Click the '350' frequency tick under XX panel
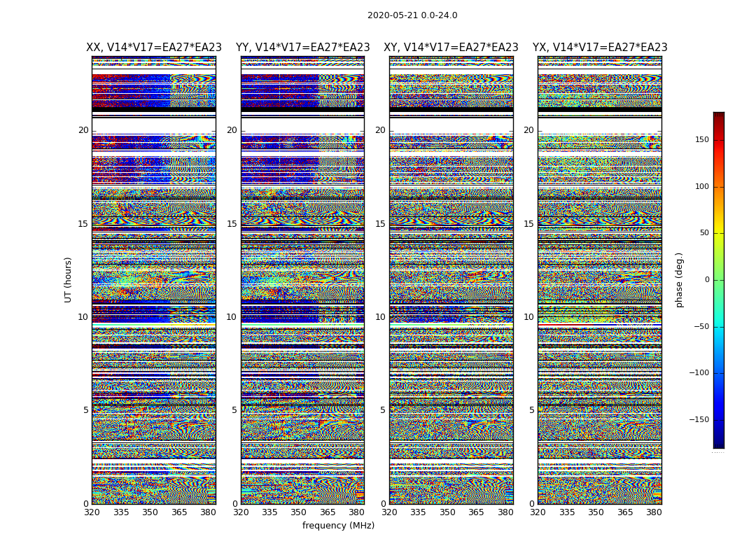This screenshot has height=560, width=735. coord(150,512)
